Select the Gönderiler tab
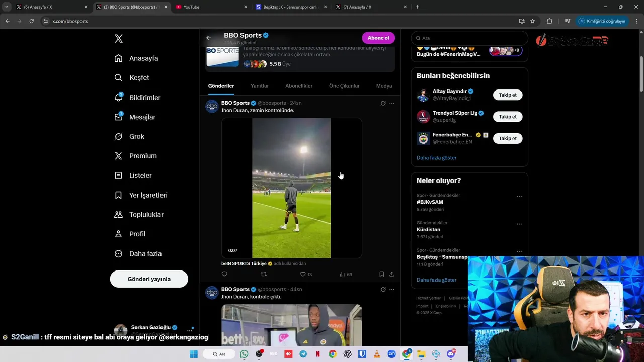 click(221, 86)
